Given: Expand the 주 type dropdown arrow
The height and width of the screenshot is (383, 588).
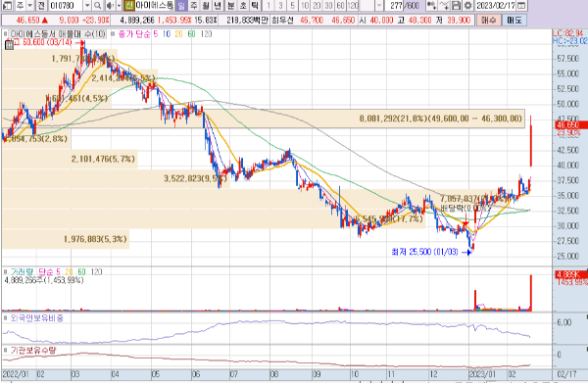Looking at the screenshot, I should tap(30, 5).
